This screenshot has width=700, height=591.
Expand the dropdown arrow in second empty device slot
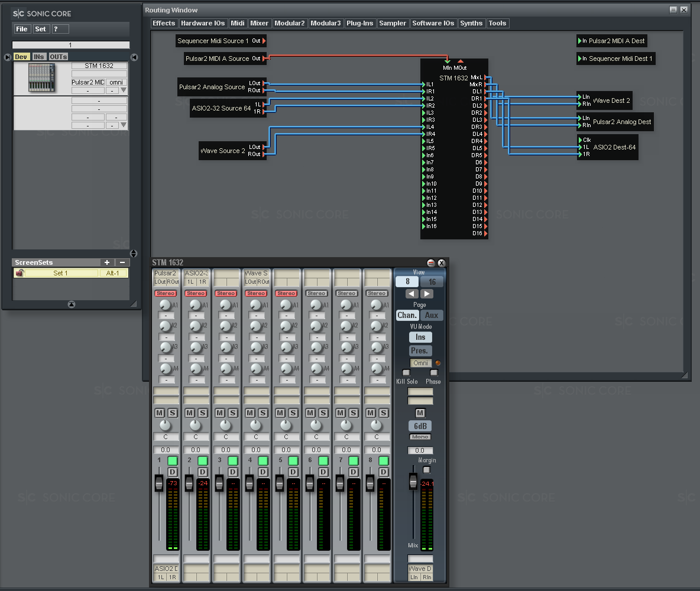(x=124, y=125)
